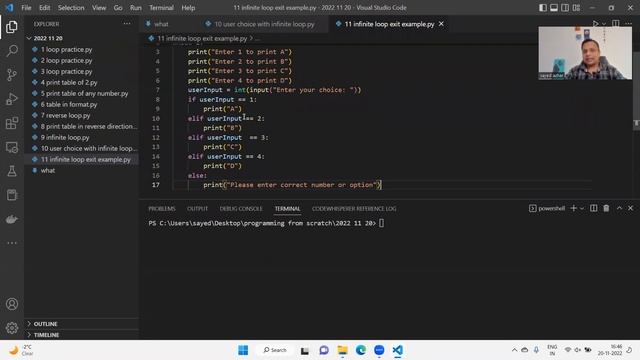Open the Help menu

188,8
